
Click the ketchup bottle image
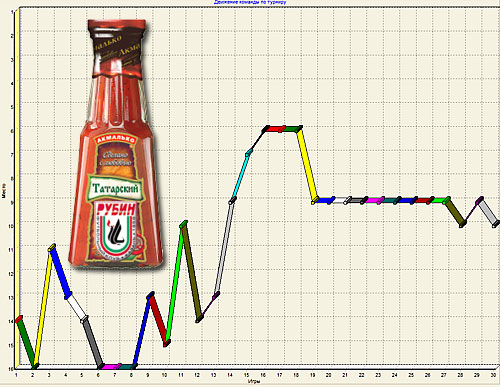click(x=116, y=143)
